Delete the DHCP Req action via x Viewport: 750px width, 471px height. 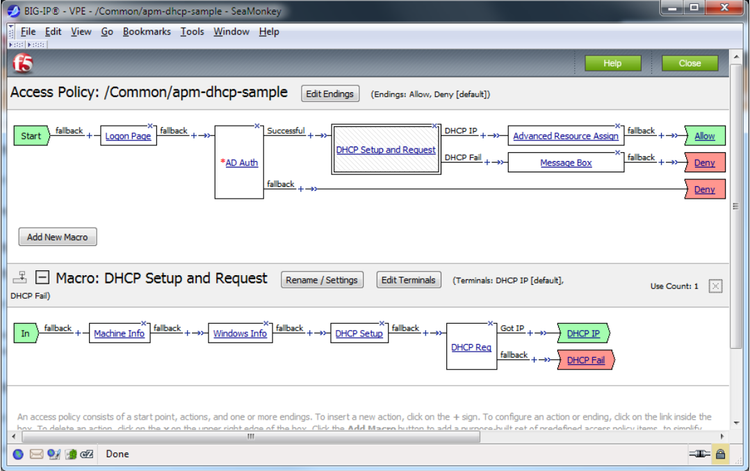point(490,323)
